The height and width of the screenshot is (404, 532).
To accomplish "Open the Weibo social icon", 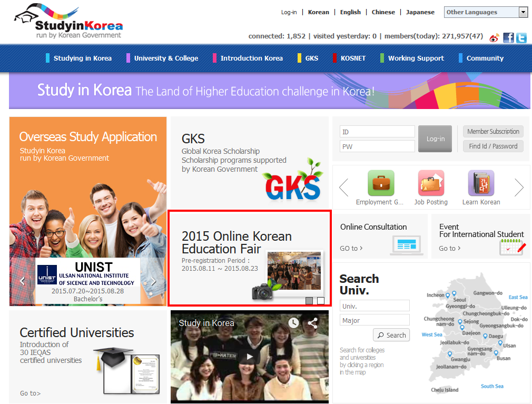I will click(494, 38).
